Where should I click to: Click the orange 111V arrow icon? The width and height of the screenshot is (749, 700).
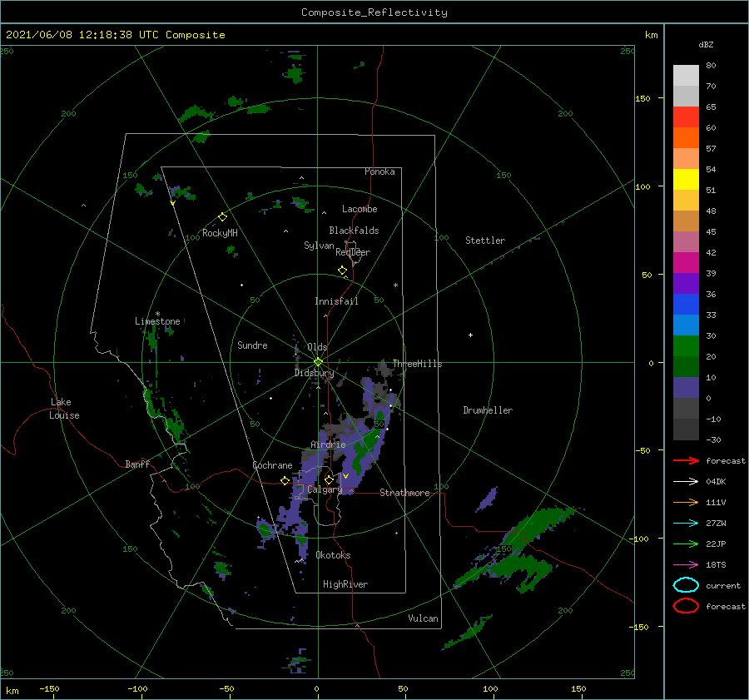(686, 502)
